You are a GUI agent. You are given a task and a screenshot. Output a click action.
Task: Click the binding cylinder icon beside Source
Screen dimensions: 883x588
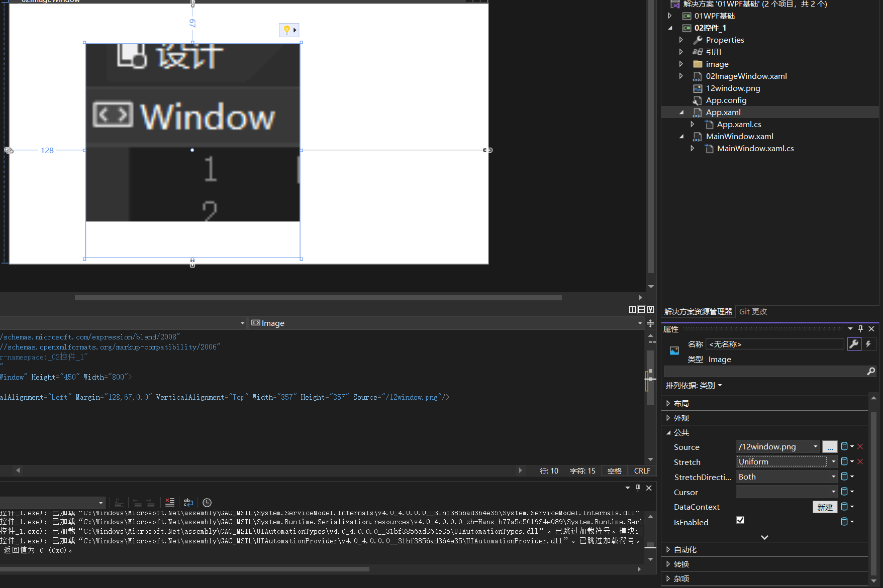click(844, 446)
